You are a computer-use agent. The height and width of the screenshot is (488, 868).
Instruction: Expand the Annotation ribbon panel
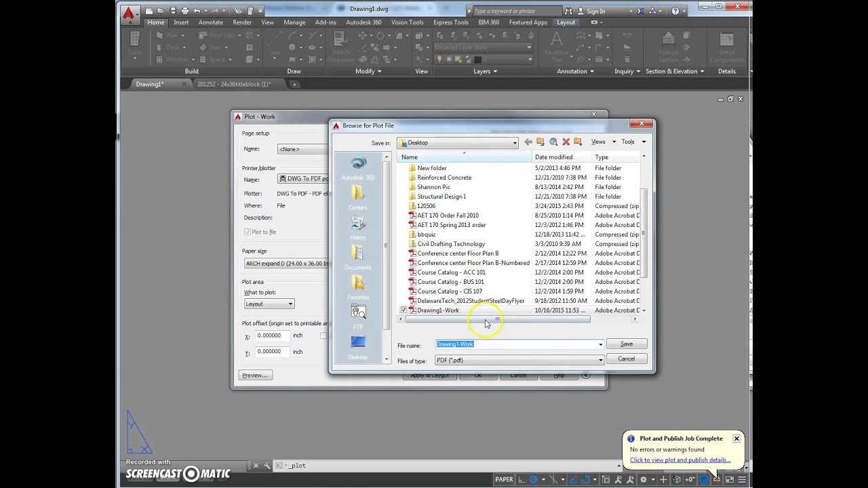tap(576, 71)
